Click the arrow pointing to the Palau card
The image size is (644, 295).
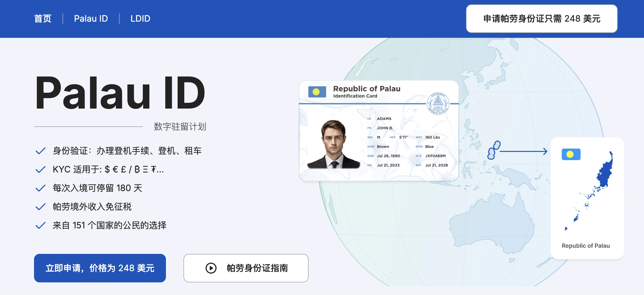[524, 151]
